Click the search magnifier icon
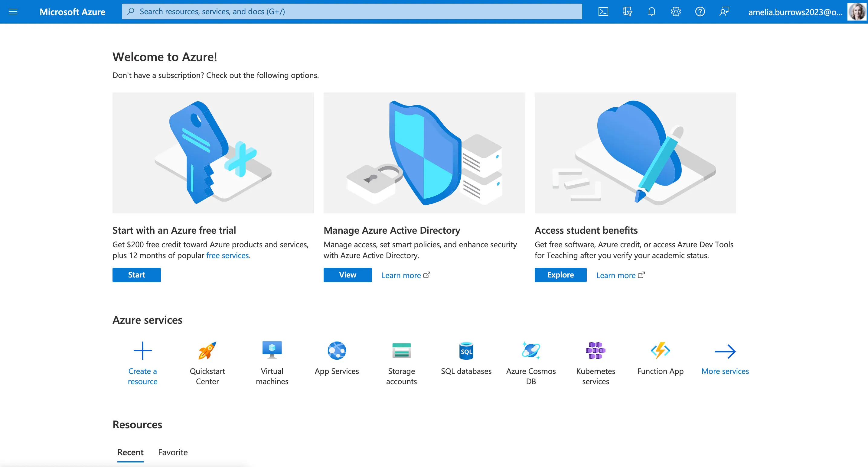Image resolution: width=868 pixels, height=467 pixels. (x=131, y=11)
